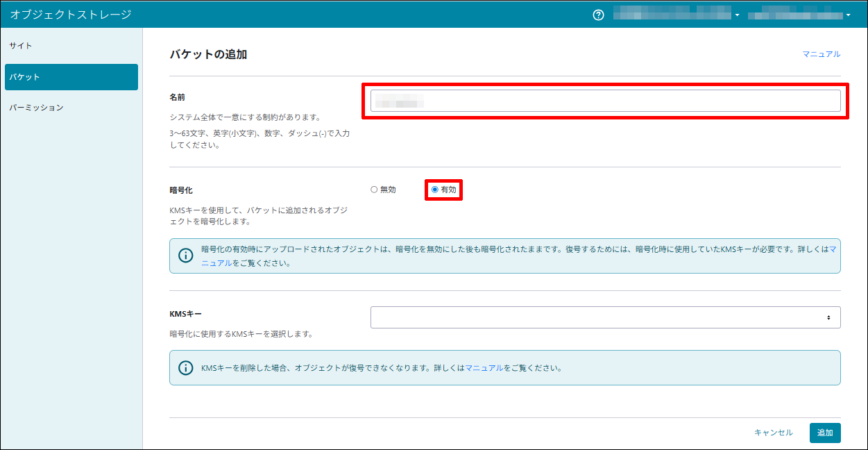Image resolution: width=868 pixels, height=450 pixels.
Task: Select the 有効 encryption radio button
Action: tap(435, 190)
